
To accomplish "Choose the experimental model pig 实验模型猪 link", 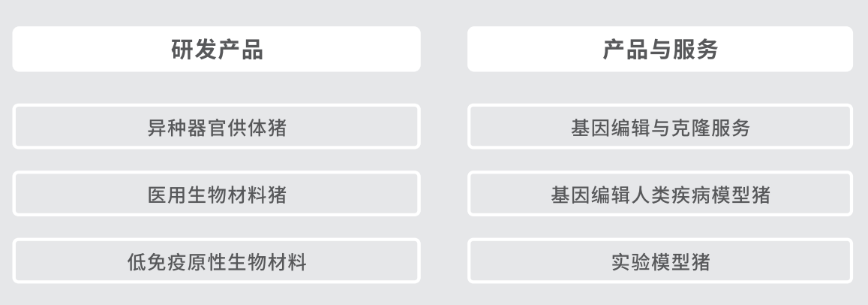I will point(660,261).
